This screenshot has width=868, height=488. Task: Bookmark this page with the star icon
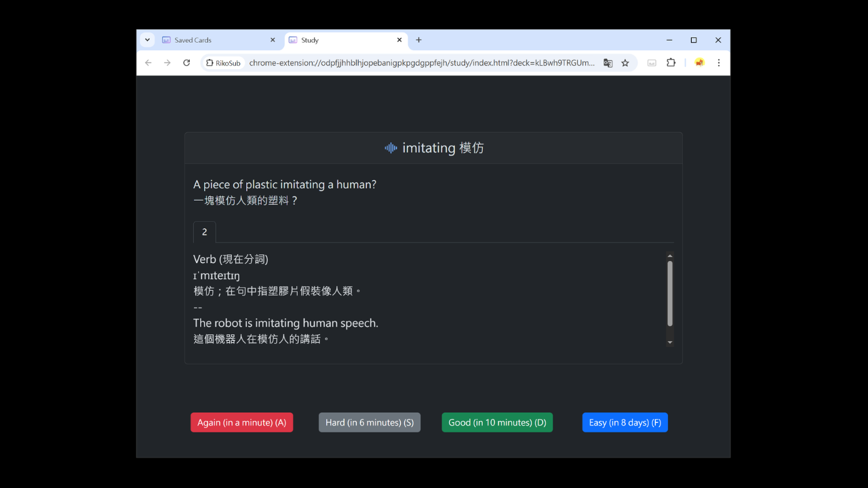[x=625, y=63]
